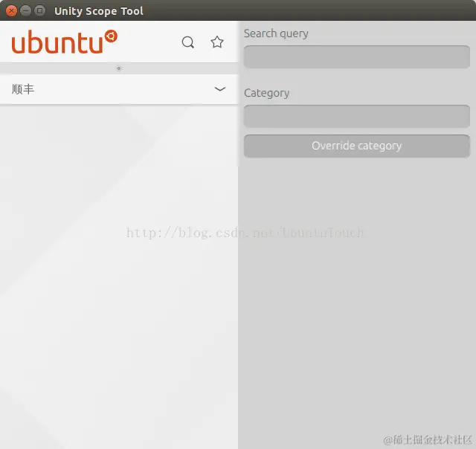Maximize the Unity Scope Tool window
Image resolution: width=476 pixels, height=449 pixels.
[39, 11]
